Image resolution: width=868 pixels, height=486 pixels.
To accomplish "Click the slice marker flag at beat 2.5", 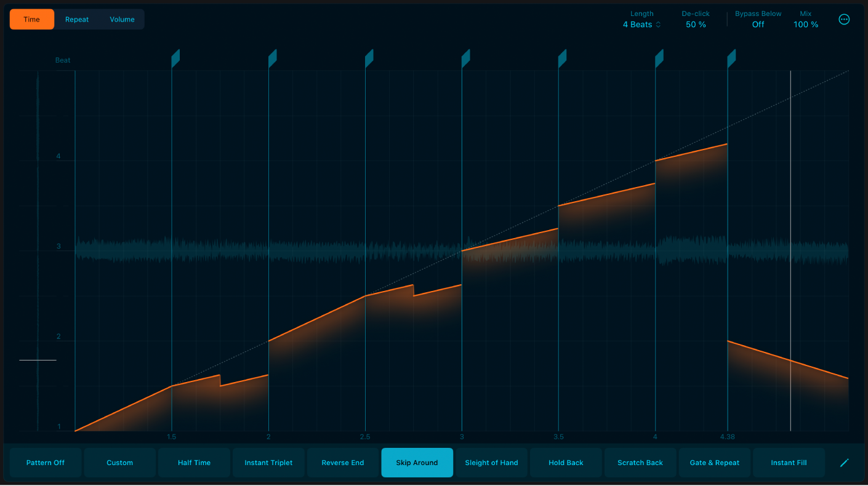I will 369,57.
